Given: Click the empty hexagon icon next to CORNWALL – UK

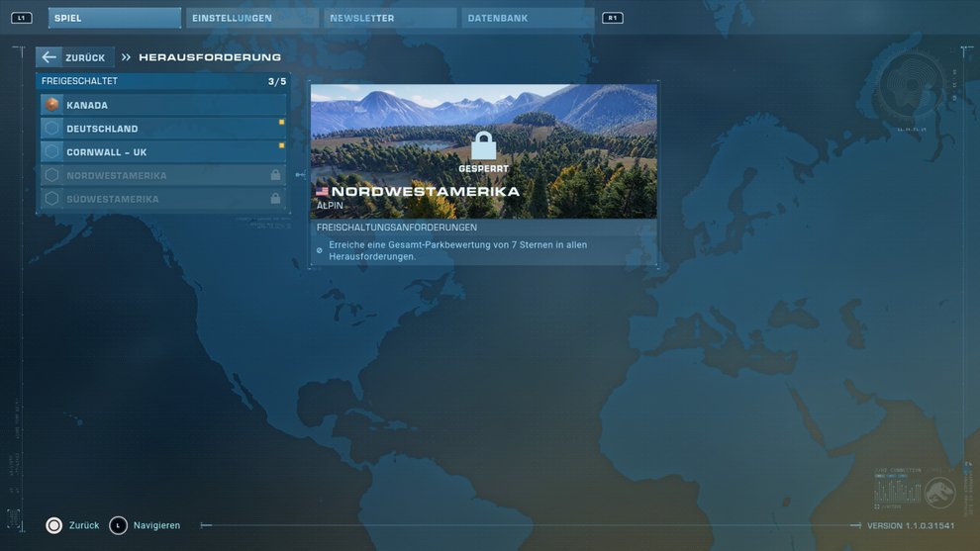Looking at the screenshot, I should pos(51,151).
